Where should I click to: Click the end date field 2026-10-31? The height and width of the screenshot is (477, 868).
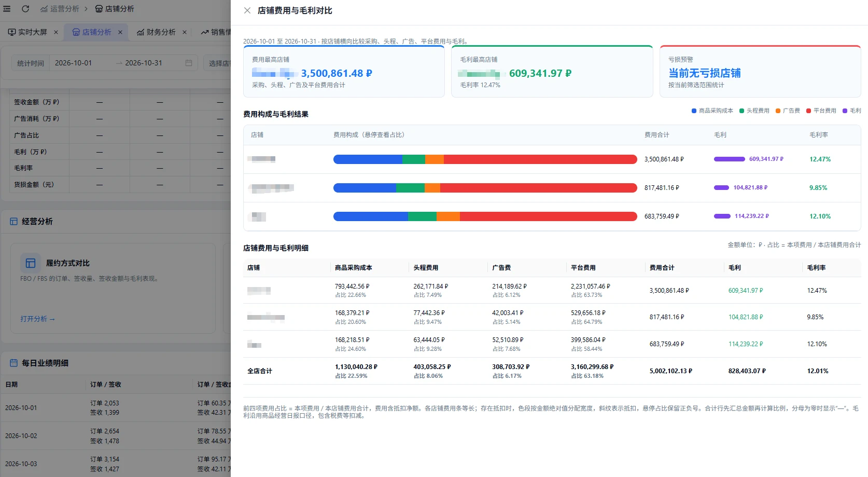(144, 63)
